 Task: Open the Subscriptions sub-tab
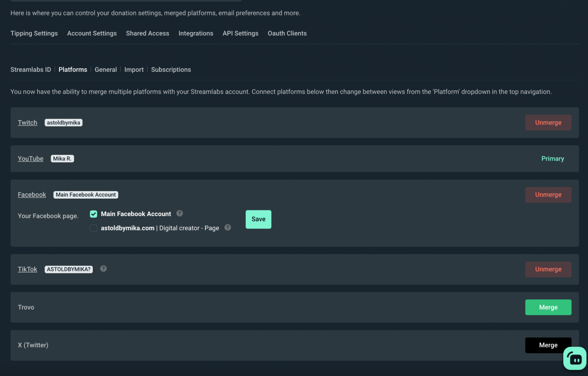[x=171, y=69]
